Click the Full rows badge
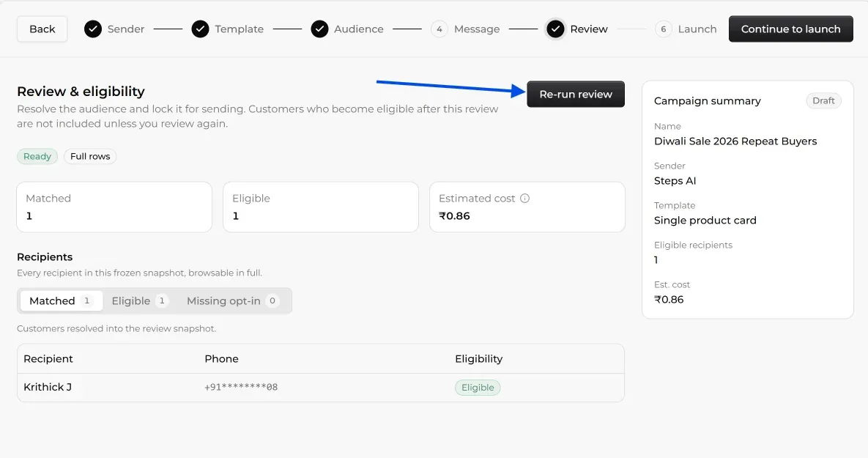Screen dimensions: 868x458 [90, 156]
